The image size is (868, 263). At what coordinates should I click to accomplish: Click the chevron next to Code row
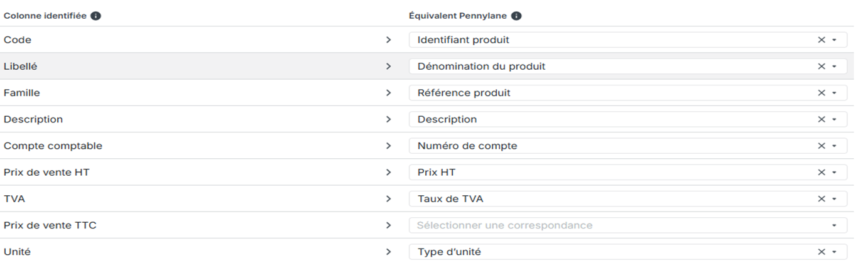coord(388,40)
